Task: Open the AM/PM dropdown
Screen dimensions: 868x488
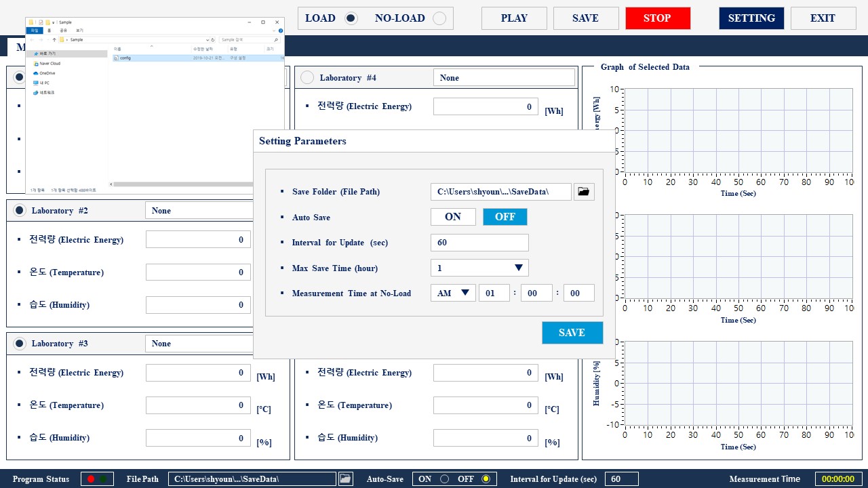Action: click(x=453, y=293)
